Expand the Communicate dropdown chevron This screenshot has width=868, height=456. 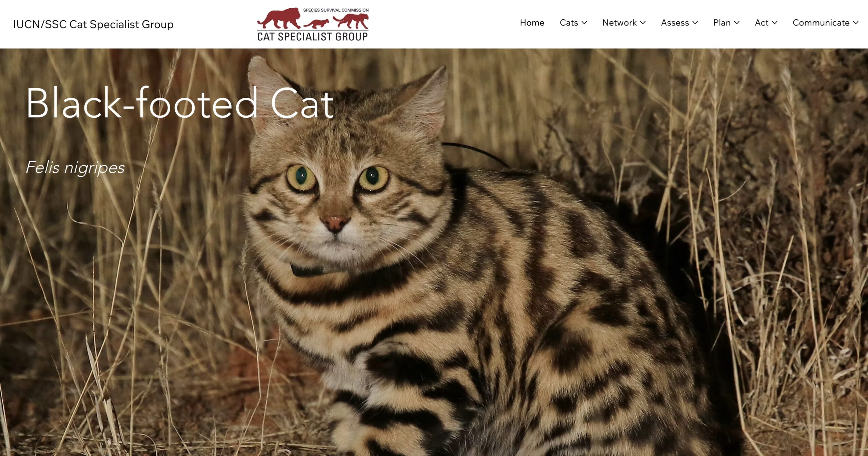click(856, 23)
